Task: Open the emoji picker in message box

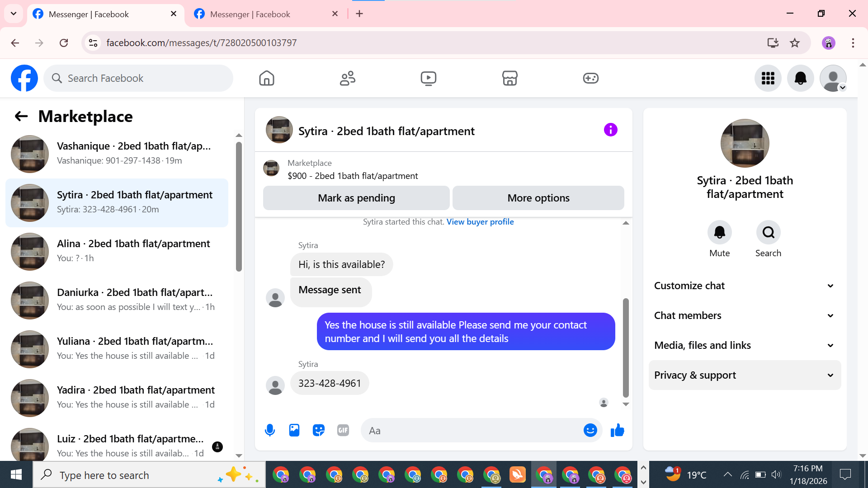Action: [590, 430]
